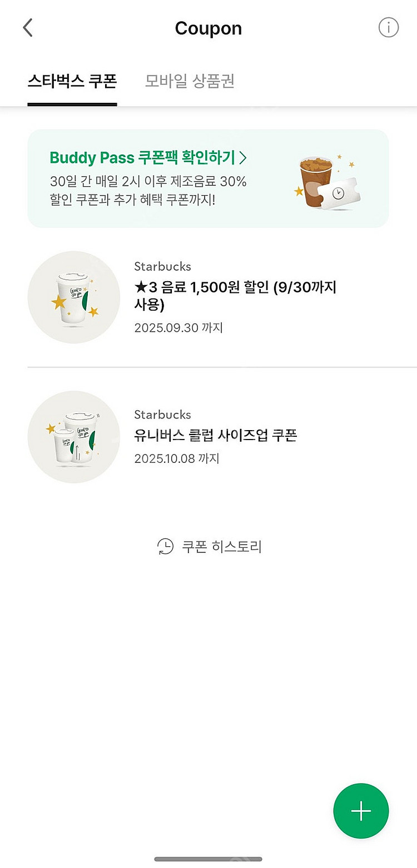Tap the Buddy Pass 30% discount description
The width and height of the screenshot is (417, 868).
pyautogui.click(x=148, y=190)
